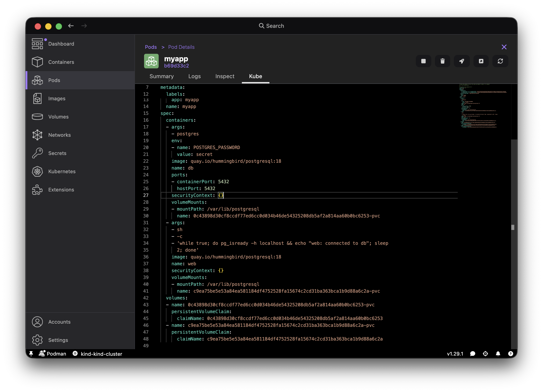Restart the myapp pod
The height and width of the screenshot is (392, 543).
coord(500,61)
